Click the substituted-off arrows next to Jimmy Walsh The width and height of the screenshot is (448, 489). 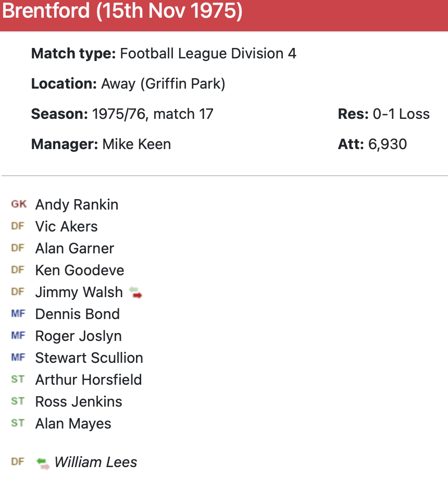[x=136, y=292]
